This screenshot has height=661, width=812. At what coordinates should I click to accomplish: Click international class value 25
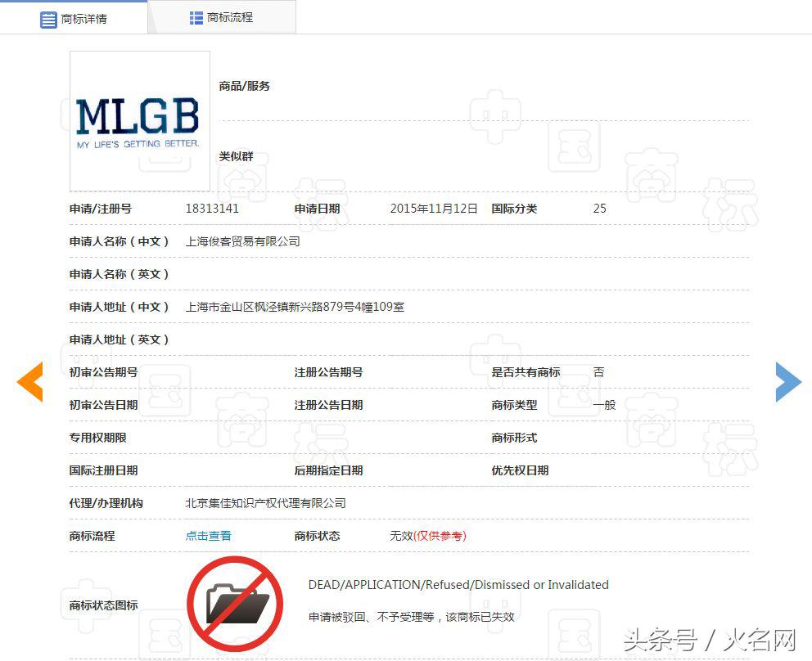click(x=599, y=209)
